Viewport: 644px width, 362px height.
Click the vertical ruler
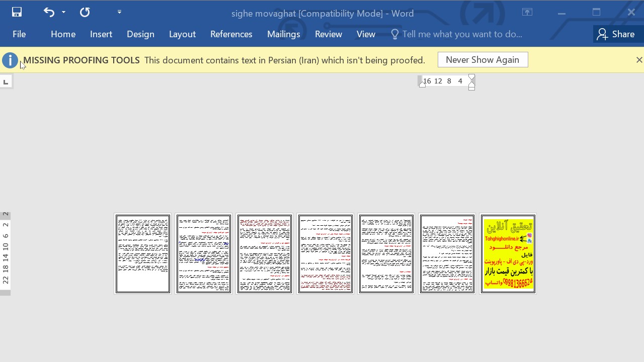(5, 253)
